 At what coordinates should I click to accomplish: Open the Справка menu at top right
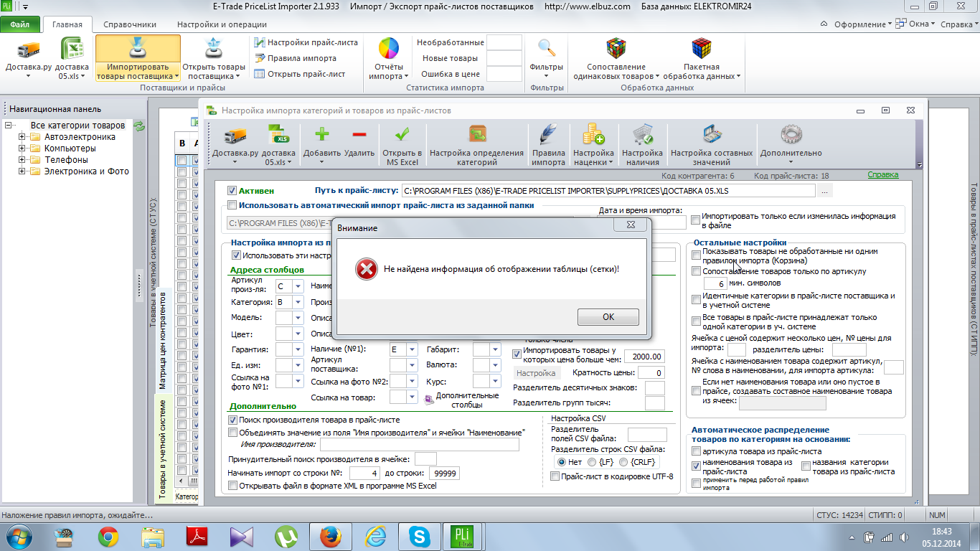point(959,24)
